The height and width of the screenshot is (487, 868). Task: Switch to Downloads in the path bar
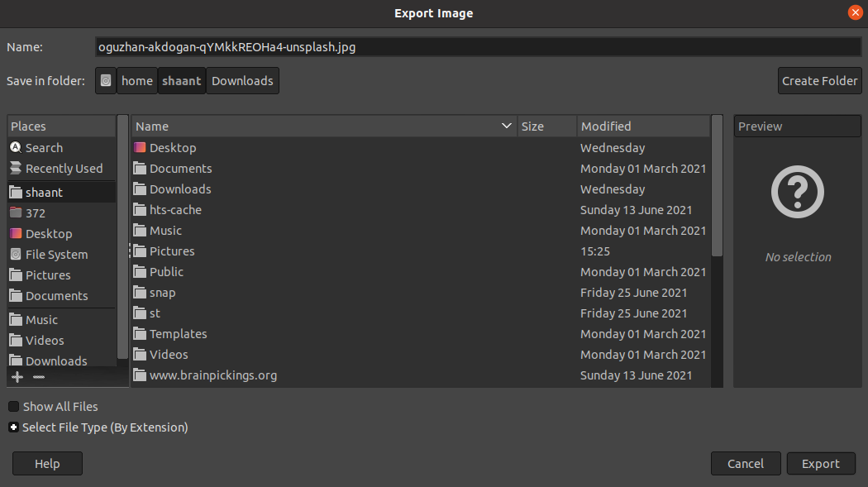pyautogui.click(x=242, y=81)
